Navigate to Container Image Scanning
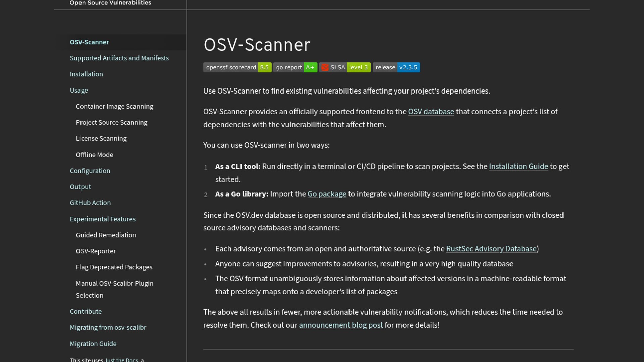This screenshot has height=362, width=644. (x=114, y=107)
